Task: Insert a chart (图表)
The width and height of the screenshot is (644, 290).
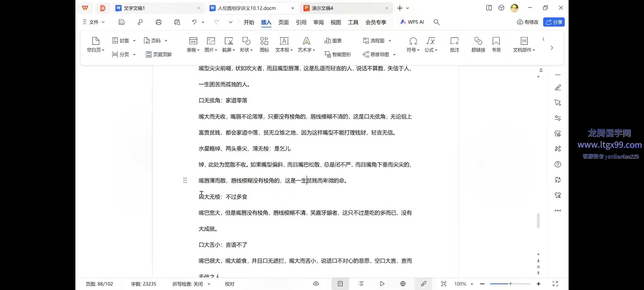Action: pos(333,41)
